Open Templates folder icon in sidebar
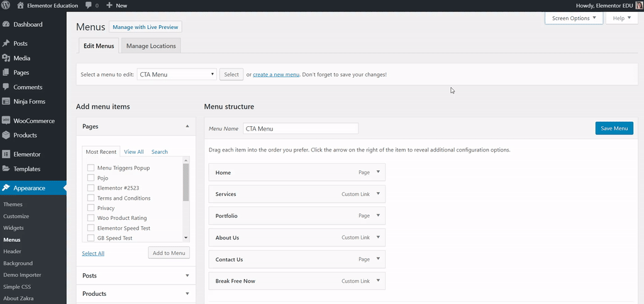644x304 pixels. click(6, 169)
